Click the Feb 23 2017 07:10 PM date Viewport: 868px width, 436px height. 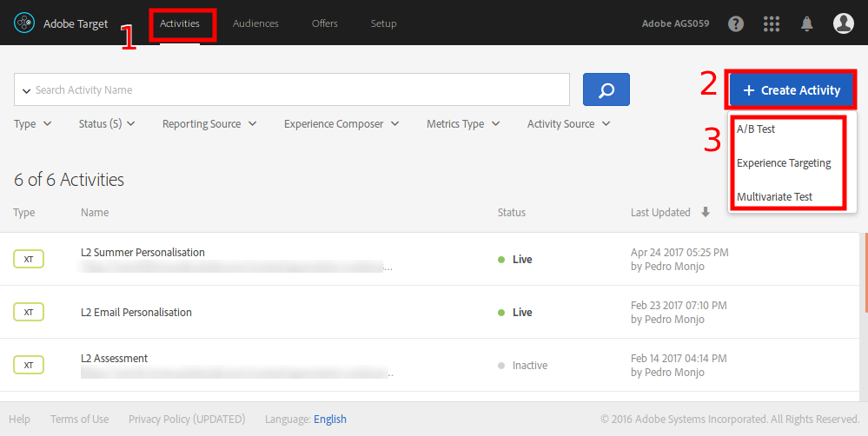coord(679,306)
